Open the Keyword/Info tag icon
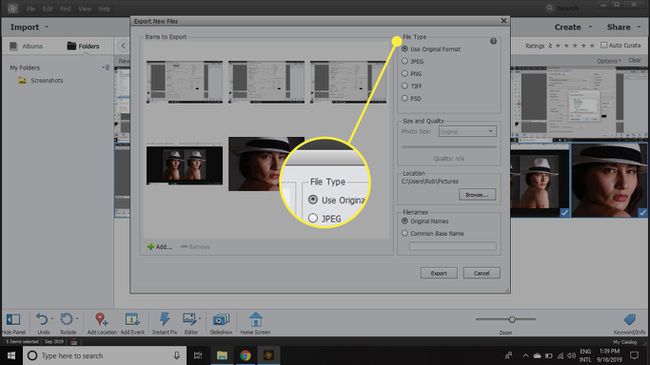The height and width of the screenshot is (365, 650). [x=630, y=319]
